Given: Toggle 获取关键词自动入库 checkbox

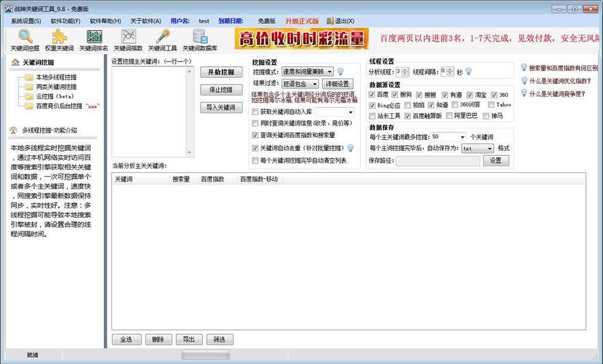Looking at the screenshot, I should tap(255, 112).
